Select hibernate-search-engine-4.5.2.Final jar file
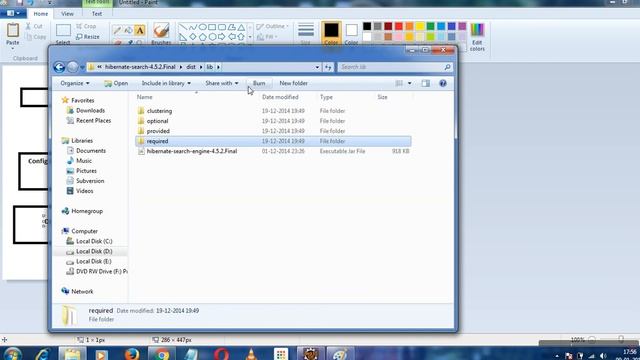640x360 pixels. coord(192,151)
